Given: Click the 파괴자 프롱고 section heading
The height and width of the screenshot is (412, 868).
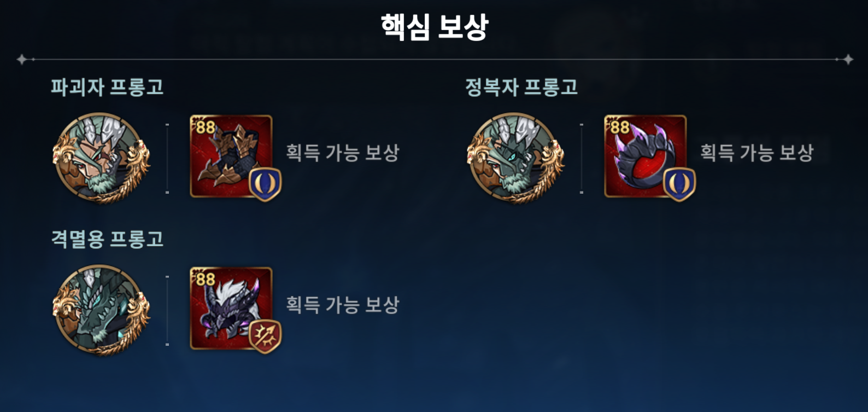Looking at the screenshot, I should (107, 87).
